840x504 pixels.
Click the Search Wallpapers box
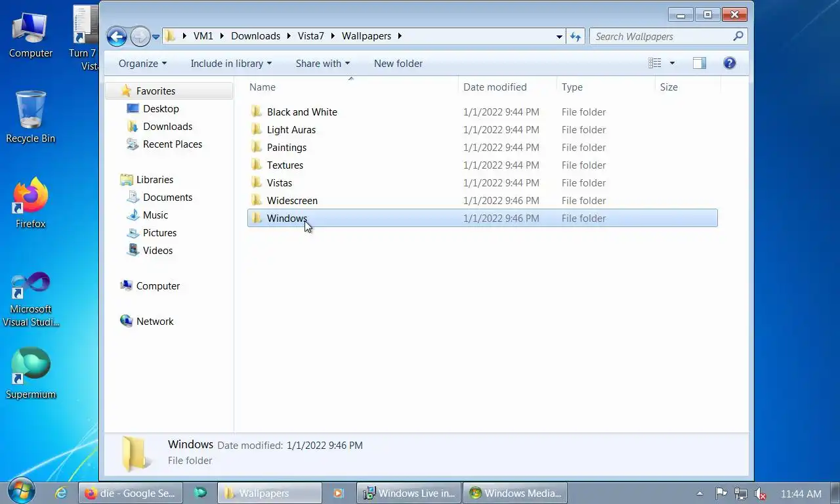[x=661, y=37]
